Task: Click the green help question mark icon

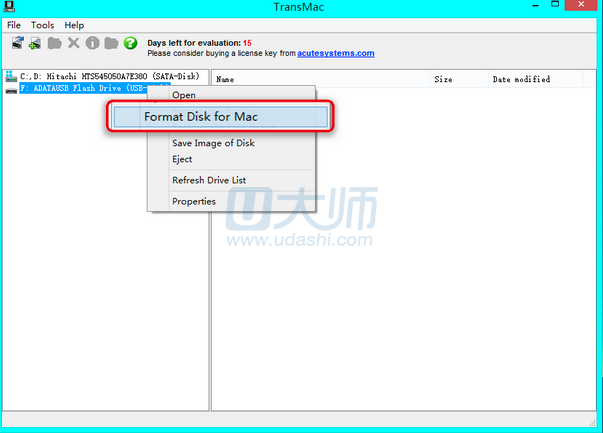Action: click(x=130, y=44)
